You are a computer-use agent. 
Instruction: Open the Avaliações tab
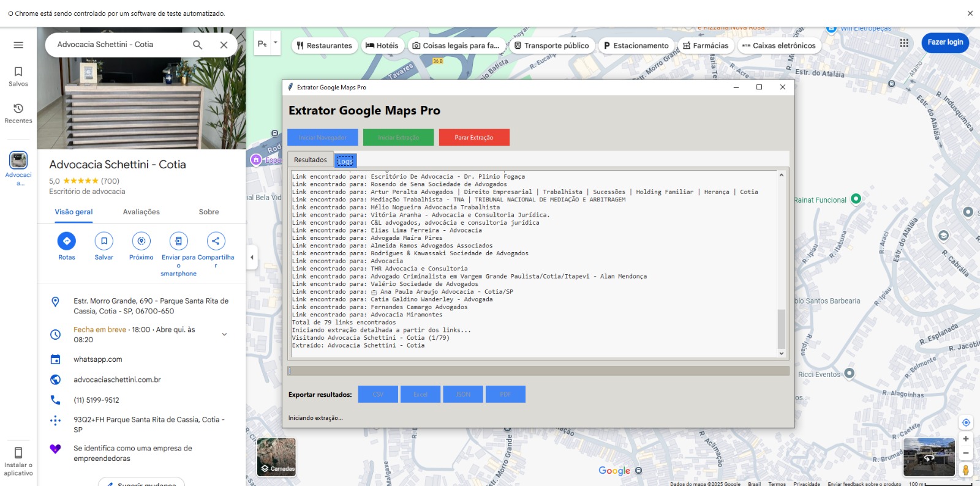pyautogui.click(x=141, y=212)
